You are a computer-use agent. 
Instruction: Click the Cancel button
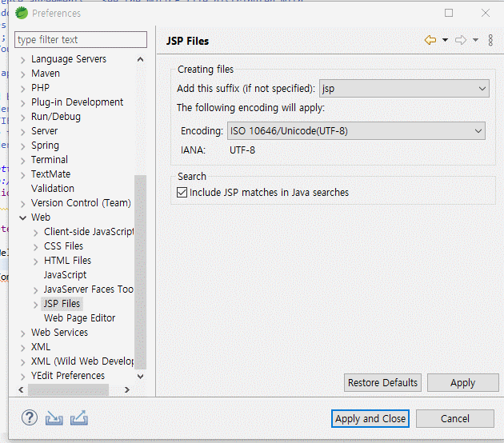(x=455, y=418)
